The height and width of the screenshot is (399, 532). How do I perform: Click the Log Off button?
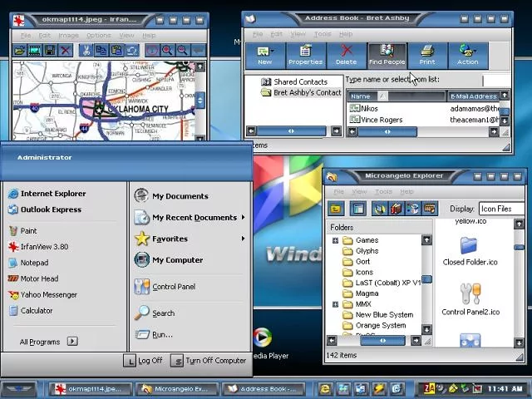[x=143, y=361]
